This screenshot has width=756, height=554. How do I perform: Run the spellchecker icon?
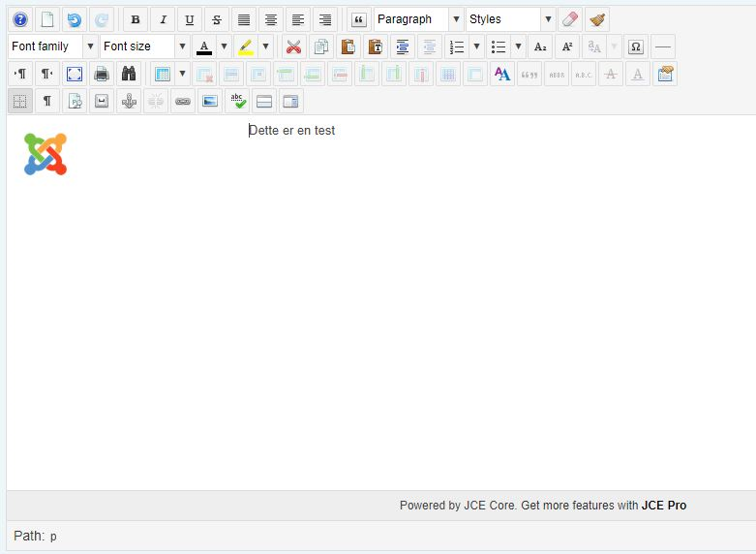click(237, 101)
